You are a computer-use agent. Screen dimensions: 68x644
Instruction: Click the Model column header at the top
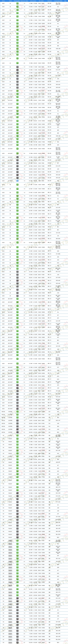tap(10, 1)
